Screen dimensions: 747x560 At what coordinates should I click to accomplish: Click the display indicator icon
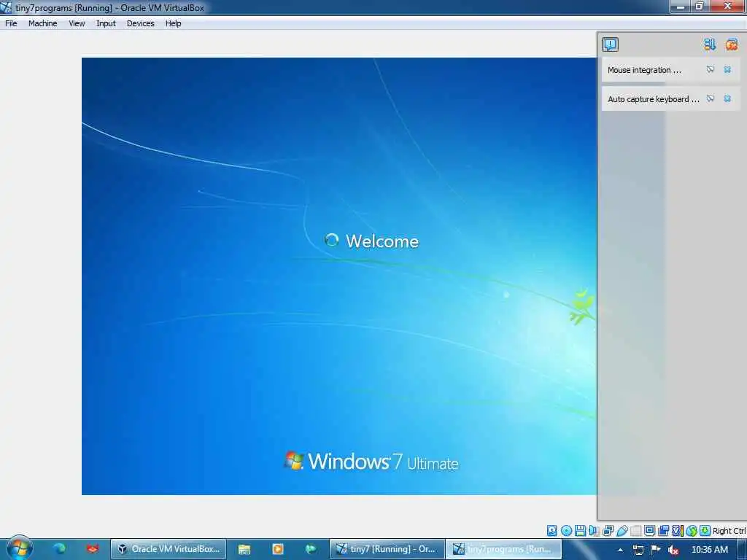(649, 531)
